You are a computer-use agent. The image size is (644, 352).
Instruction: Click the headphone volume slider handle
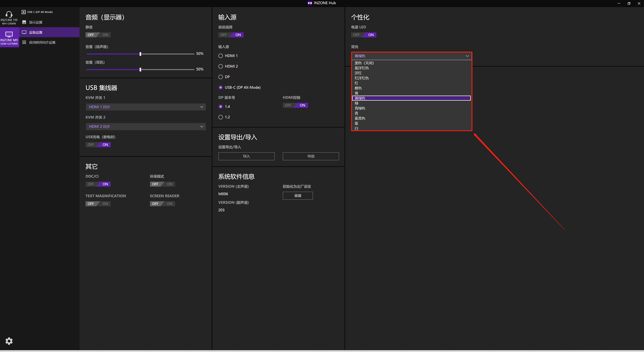pos(140,69)
